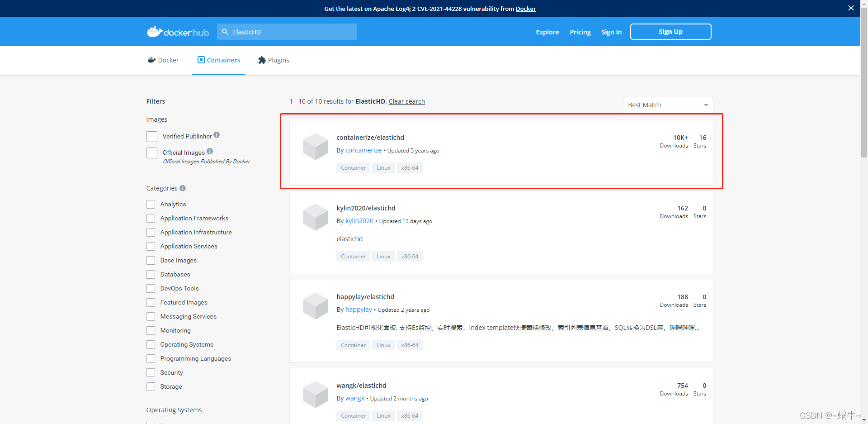
Task: Click the Docker Hub whale logo
Action: pos(178,32)
